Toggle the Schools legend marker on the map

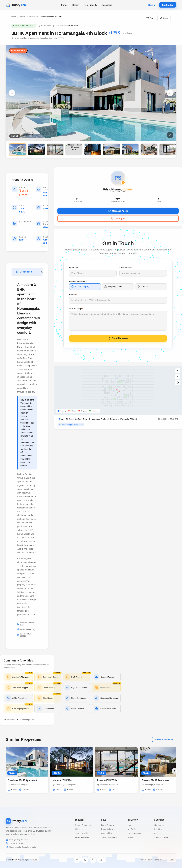[72, 411]
